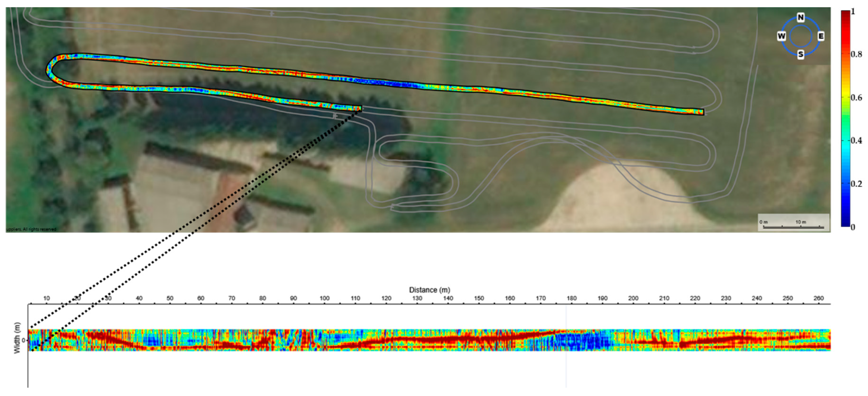
Task: Click the color bar minimum label 0
Action: pos(853,227)
